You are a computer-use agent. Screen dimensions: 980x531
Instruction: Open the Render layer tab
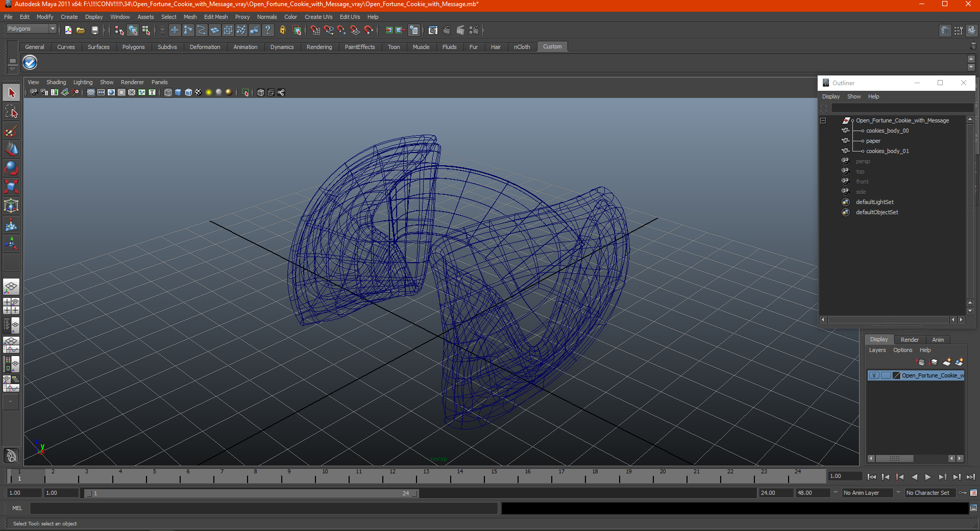point(910,340)
